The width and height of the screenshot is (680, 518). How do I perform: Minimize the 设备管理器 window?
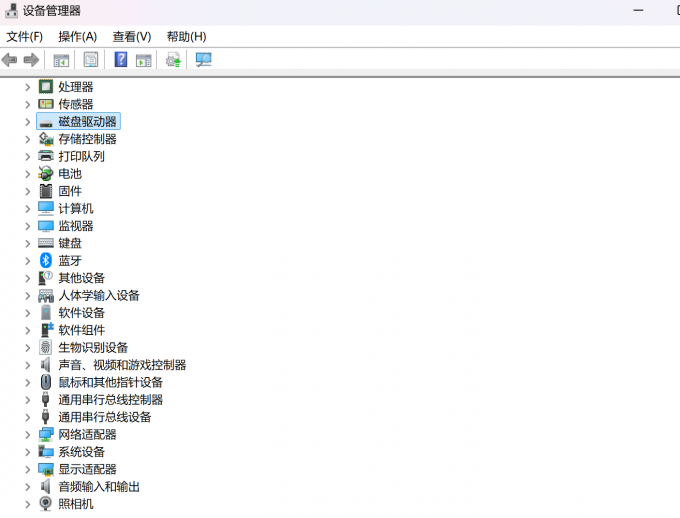638,10
